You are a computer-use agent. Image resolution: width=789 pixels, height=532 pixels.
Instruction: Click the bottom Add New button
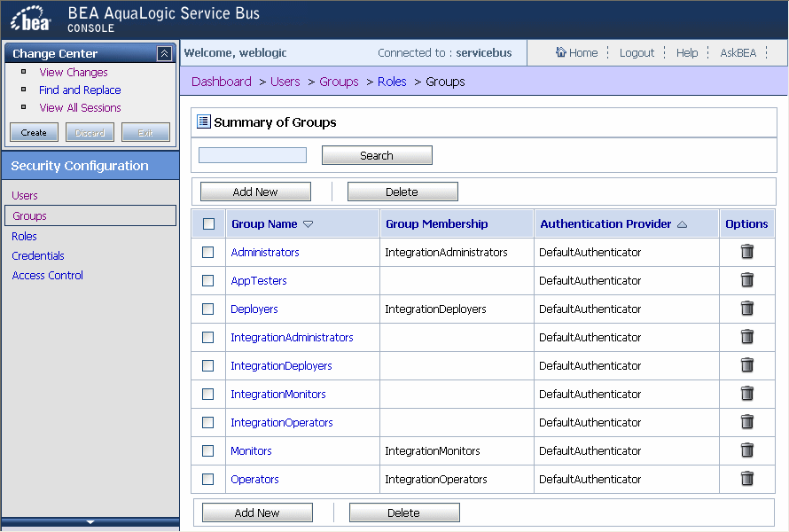pyautogui.click(x=257, y=512)
